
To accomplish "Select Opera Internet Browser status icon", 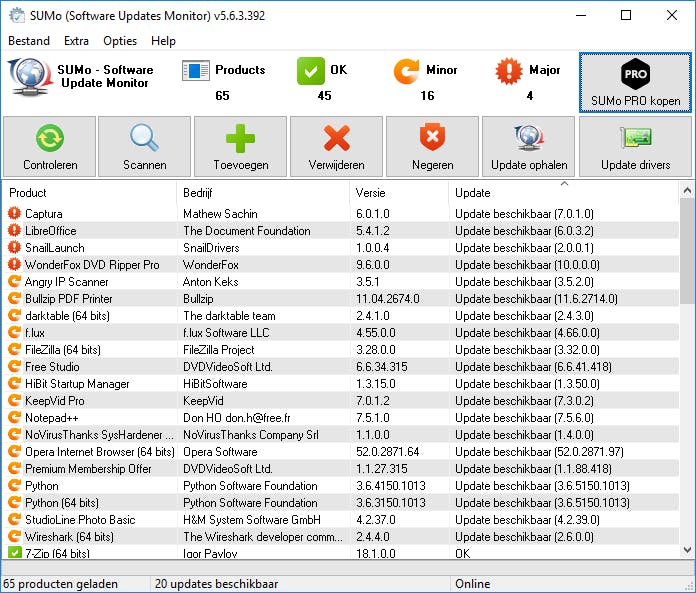I will pyautogui.click(x=14, y=451).
